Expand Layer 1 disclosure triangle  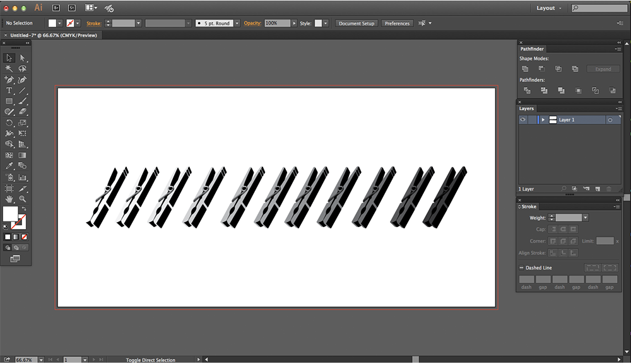(543, 119)
